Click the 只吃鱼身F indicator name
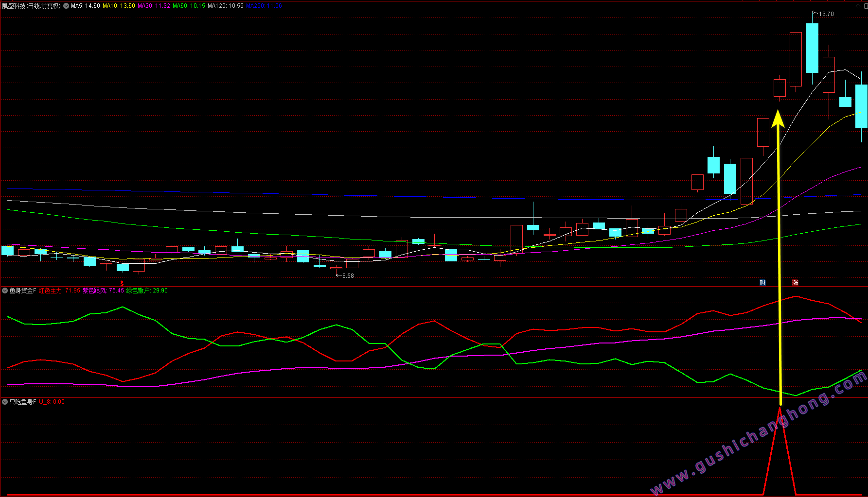 pos(23,402)
